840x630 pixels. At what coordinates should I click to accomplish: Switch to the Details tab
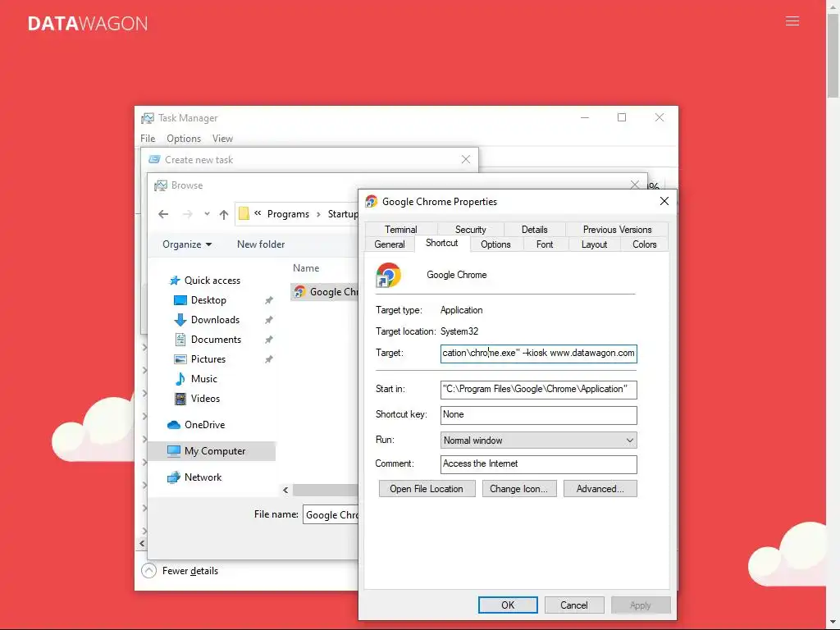[x=534, y=230]
